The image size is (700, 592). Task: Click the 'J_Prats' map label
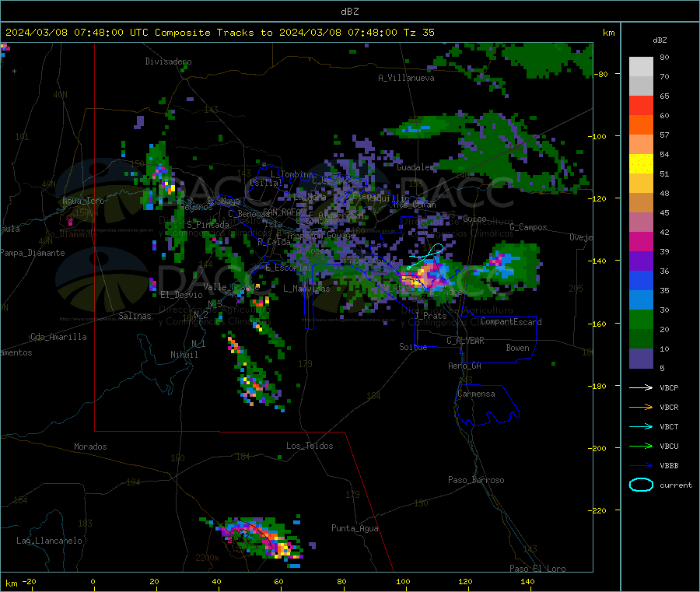click(431, 316)
